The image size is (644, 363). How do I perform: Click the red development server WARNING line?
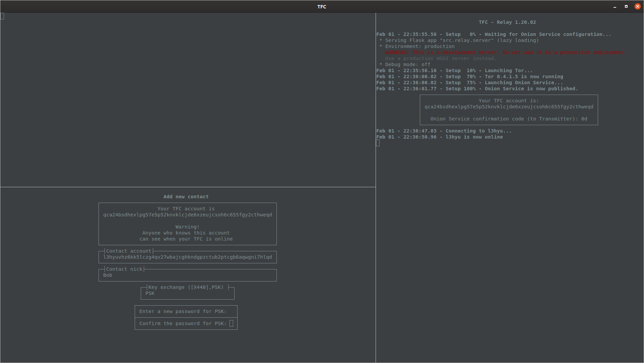pyautogui.click(x=505, y=52)
